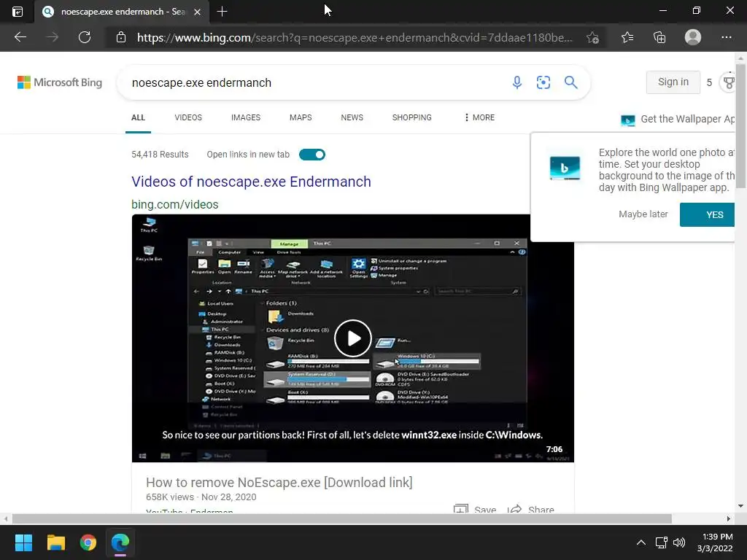This screenshot has height=560, width=747.
Task: Click the forward navigation arrow
Action: (53, 37)
